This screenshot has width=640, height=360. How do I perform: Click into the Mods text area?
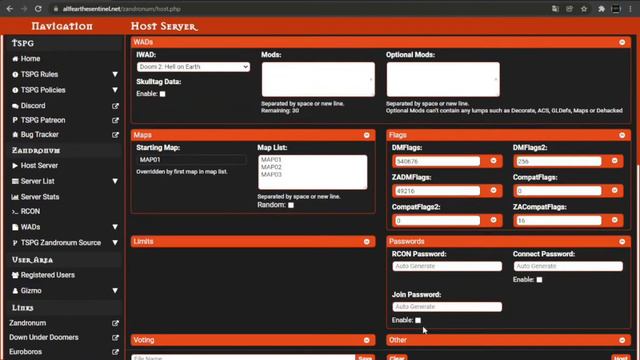(x=318, y=79)
